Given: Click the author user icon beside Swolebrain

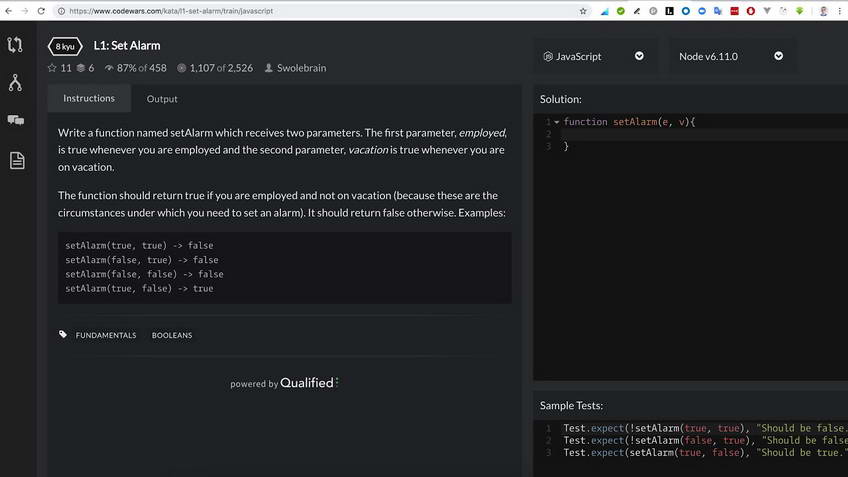Looking at the screenshot, I should pyautogui.click(x=268, y=68).
